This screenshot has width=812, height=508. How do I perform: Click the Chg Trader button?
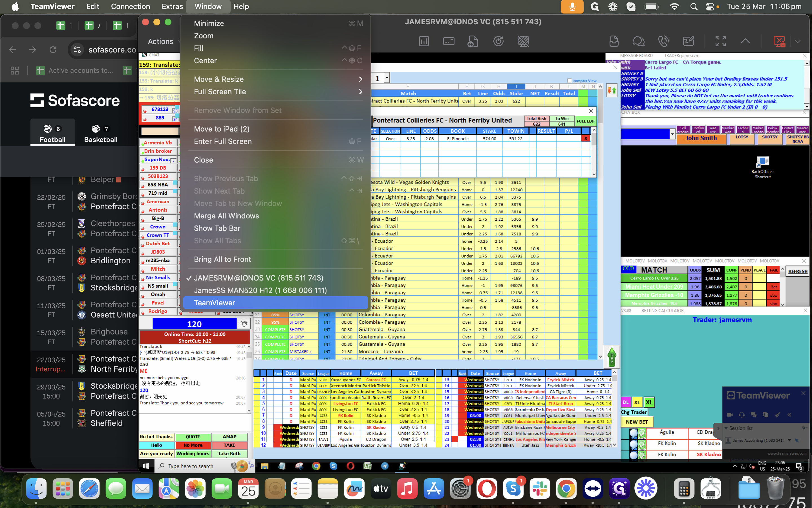[634, 412]
